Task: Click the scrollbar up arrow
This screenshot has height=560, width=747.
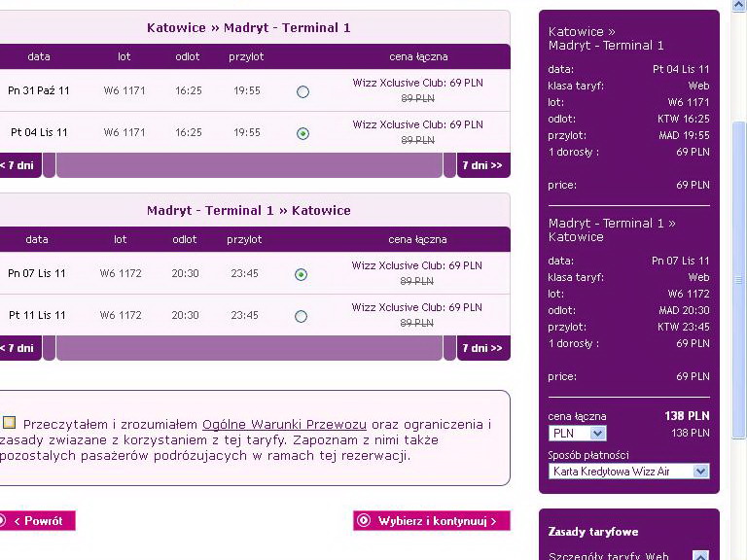Action: pos(739,6)
